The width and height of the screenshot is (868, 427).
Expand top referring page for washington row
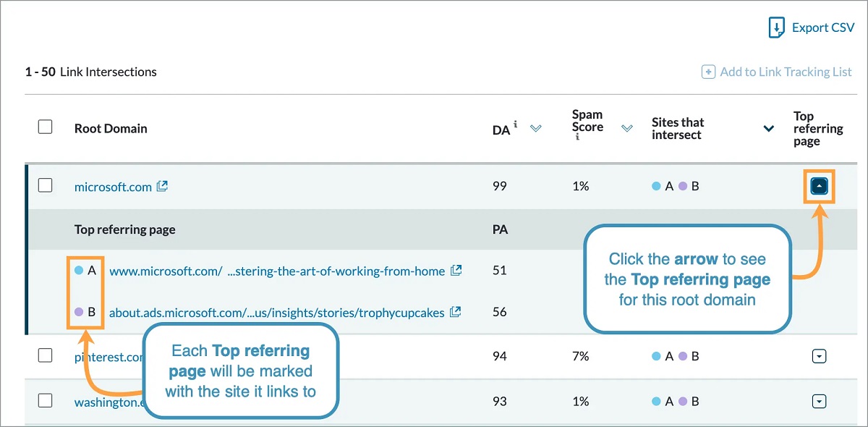pos(819,401)
